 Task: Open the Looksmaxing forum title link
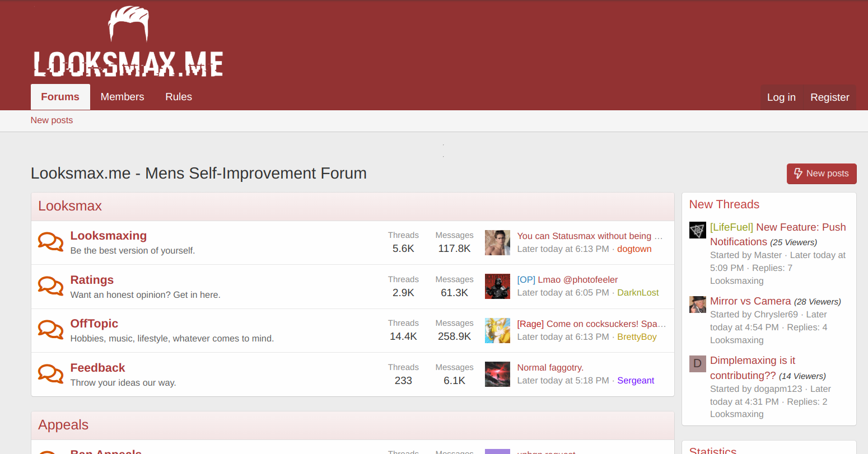pos(109,236)
